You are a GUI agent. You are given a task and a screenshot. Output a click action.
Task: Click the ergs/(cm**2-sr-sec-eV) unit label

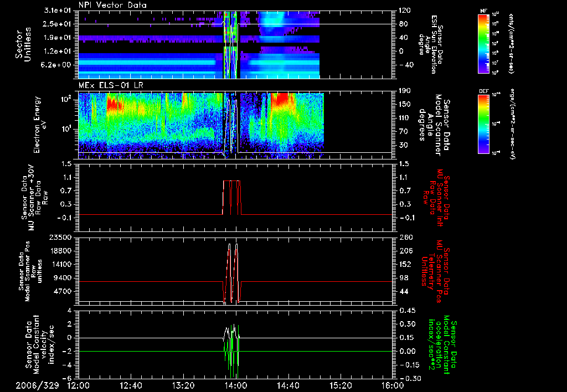click(x=513, y=124)
